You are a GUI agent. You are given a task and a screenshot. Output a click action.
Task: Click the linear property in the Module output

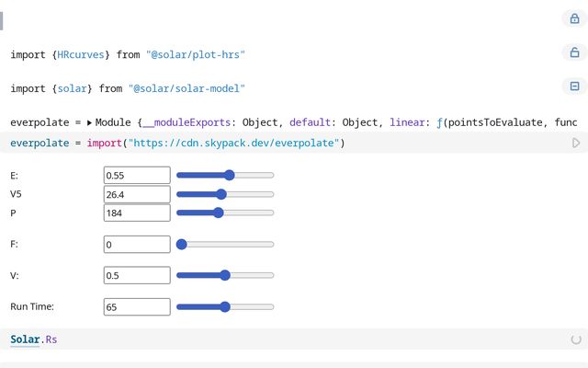pyautogui.click(x=407, y=122)
